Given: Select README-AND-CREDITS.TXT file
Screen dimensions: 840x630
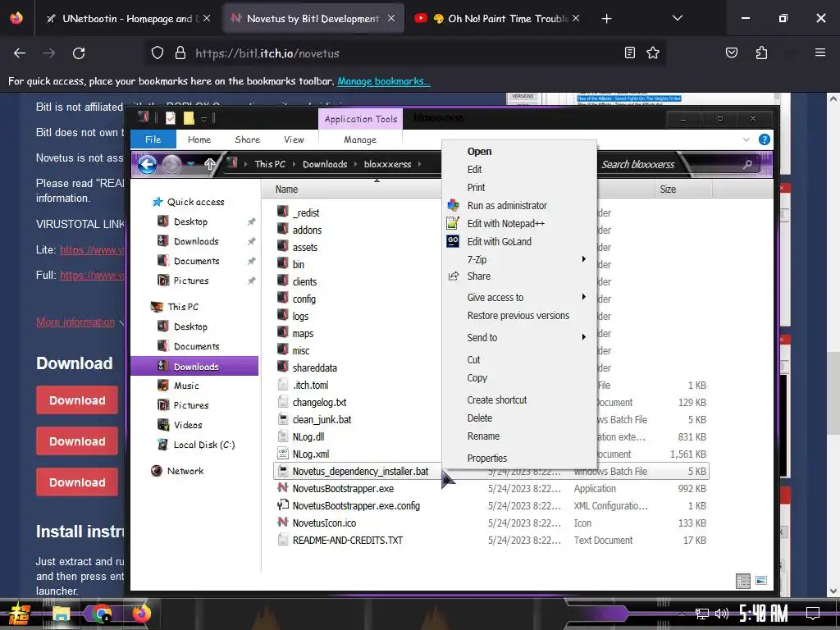Looking at the screenshot, I should tap(347, 540).
